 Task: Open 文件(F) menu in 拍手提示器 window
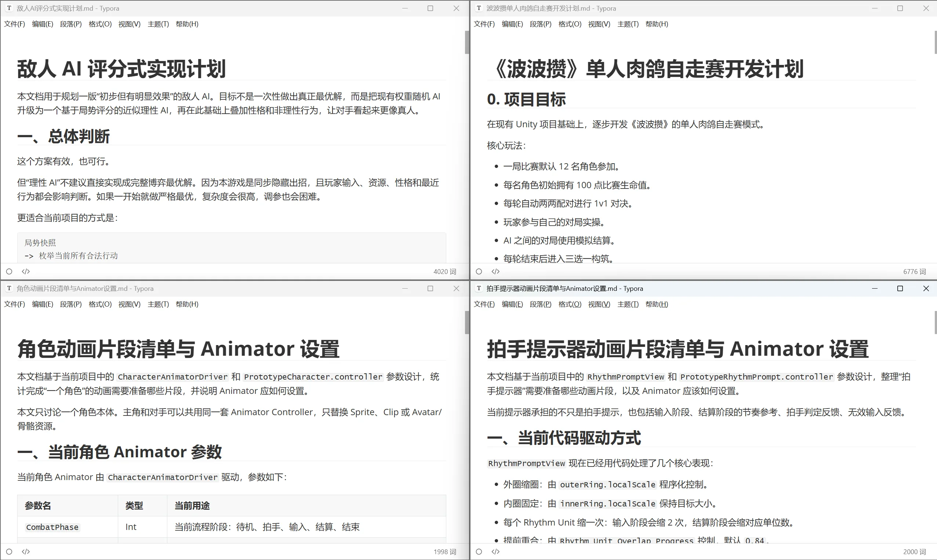click(484, 304)
